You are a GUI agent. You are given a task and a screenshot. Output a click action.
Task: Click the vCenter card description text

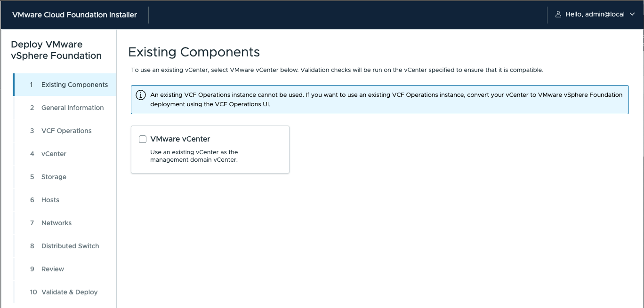tap(194, 156)
